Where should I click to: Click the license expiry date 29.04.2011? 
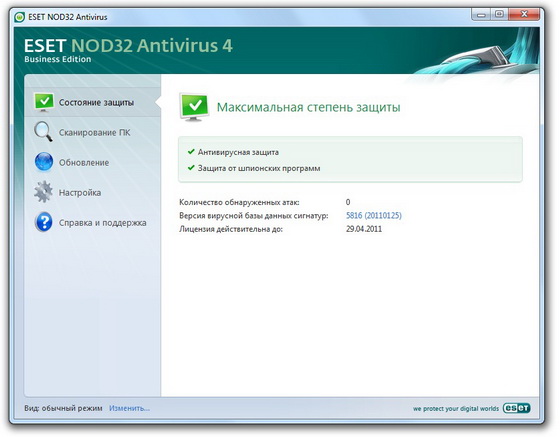point(364,229)
